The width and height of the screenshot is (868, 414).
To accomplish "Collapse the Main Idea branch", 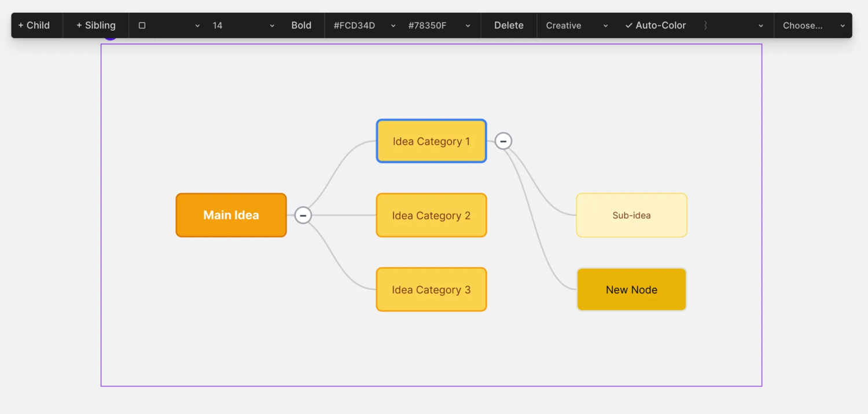I will click(303, 215).
